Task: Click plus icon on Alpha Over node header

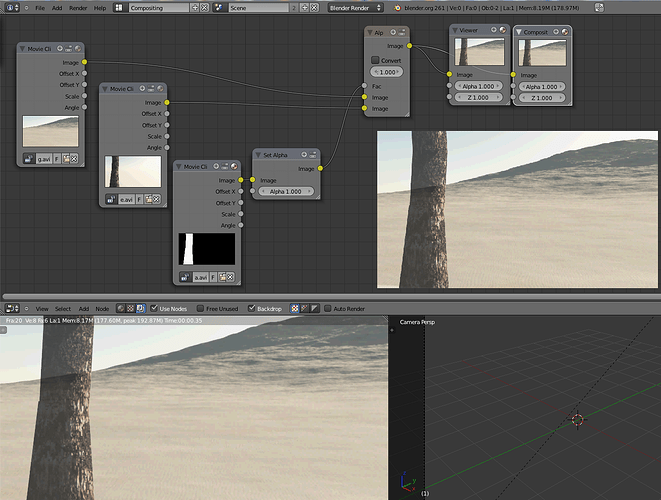Action: point(393,32)
